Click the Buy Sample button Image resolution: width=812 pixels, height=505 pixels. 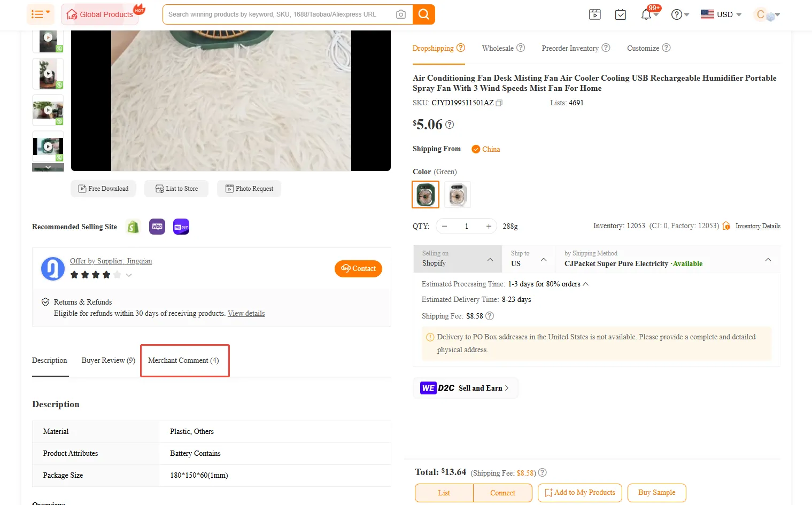tap(656, 493)
